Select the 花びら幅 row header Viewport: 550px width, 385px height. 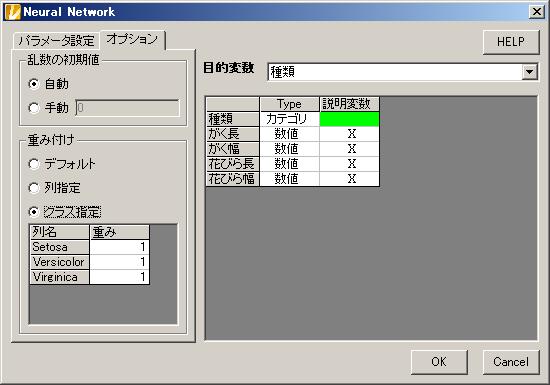click(233, 179)
